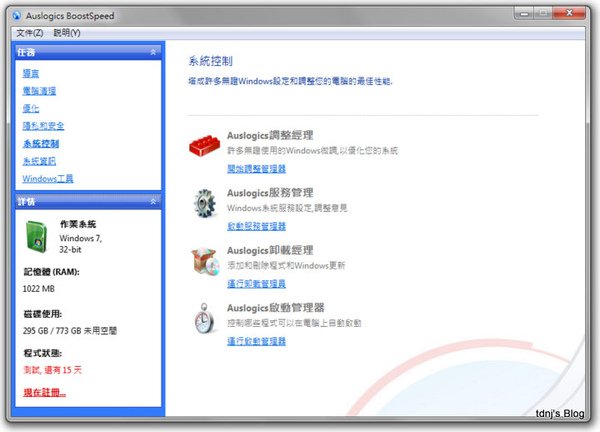Click the Auslogics調整經理 heading
The width and height of the screenshot is (600, 432).
coord(270,135)
